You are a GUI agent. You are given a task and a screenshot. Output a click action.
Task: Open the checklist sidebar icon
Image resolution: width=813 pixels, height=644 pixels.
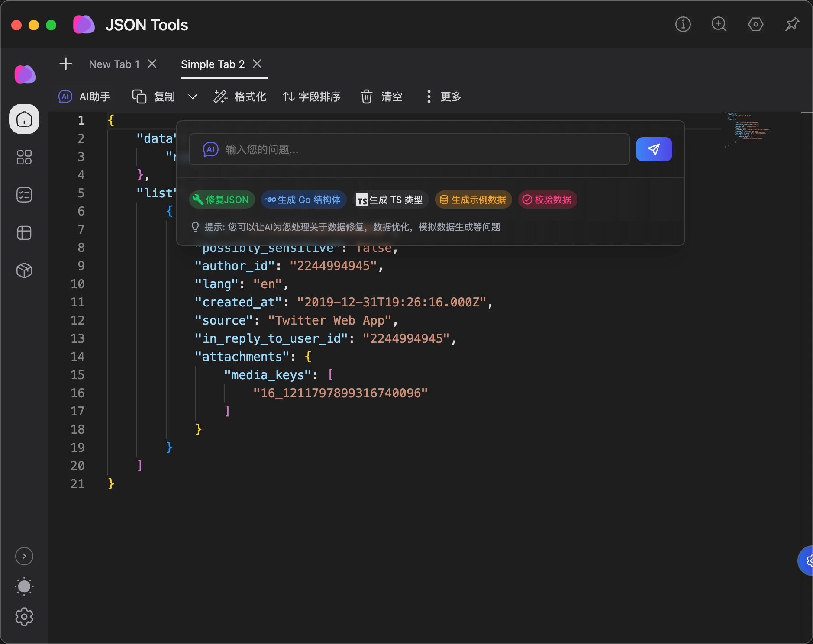coord(24,195)
